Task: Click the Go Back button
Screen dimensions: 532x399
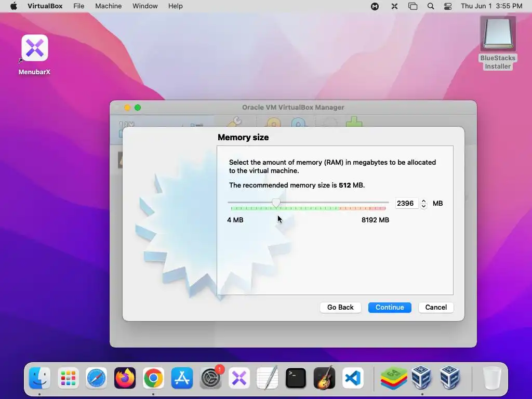Action: [340, 308]
